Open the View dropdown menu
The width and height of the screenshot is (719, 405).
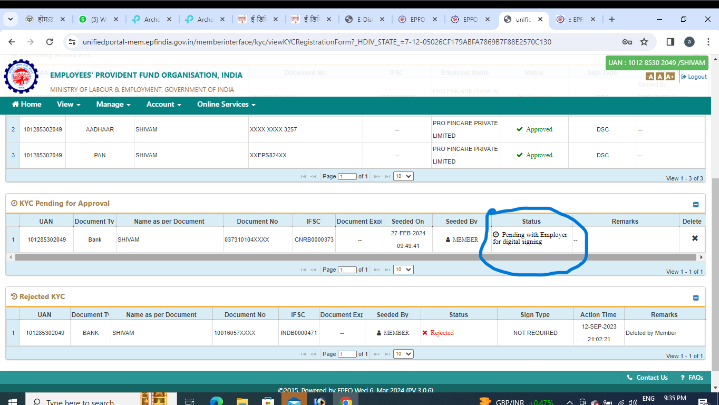(x=68, y=105)
